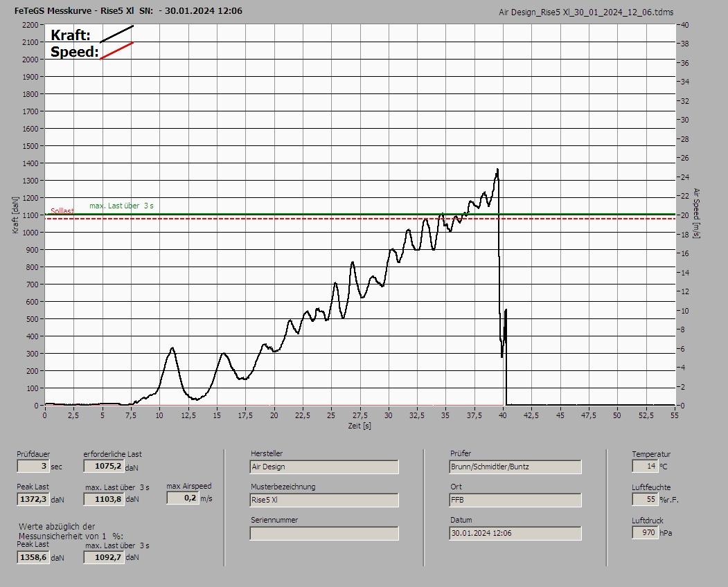Select the Ort field showing FFB
Screen dimensions: 728x587
515,500
